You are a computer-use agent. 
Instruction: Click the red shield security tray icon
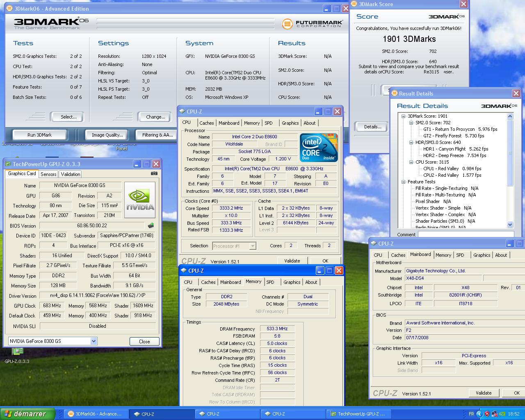pyautogui.click(x=487, y=414)
